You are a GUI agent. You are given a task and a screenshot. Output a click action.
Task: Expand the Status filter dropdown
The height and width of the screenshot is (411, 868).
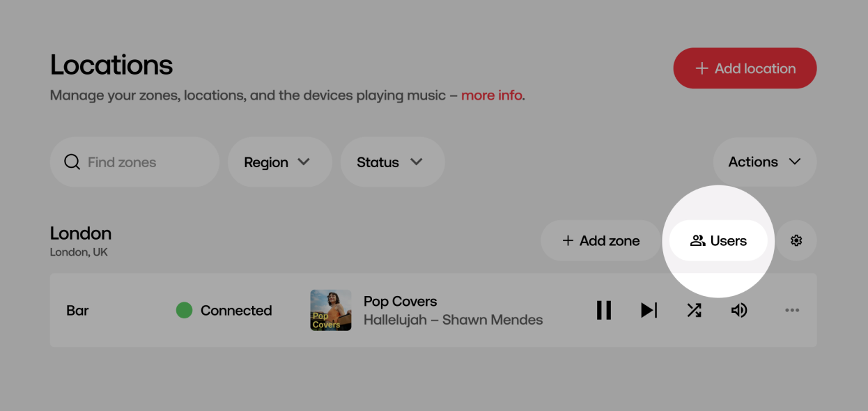[392, 162]
